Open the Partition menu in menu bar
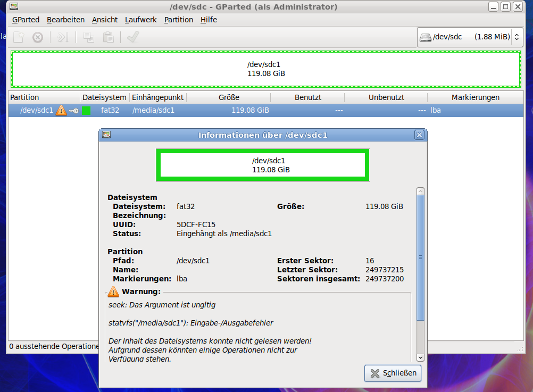This screenshot has width=533, height=392. click(178, 20)
